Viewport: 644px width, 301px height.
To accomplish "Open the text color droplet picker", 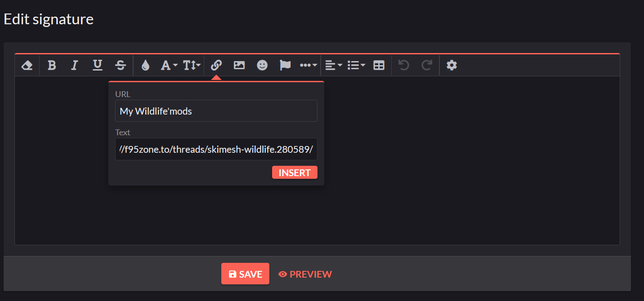I will pyautogui.click(x=145, y=66).
